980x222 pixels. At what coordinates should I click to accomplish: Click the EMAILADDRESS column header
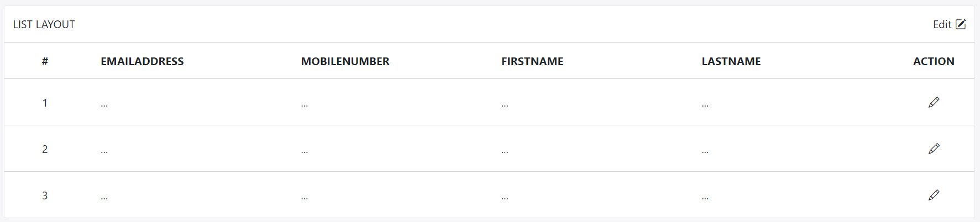coord(142,61)
